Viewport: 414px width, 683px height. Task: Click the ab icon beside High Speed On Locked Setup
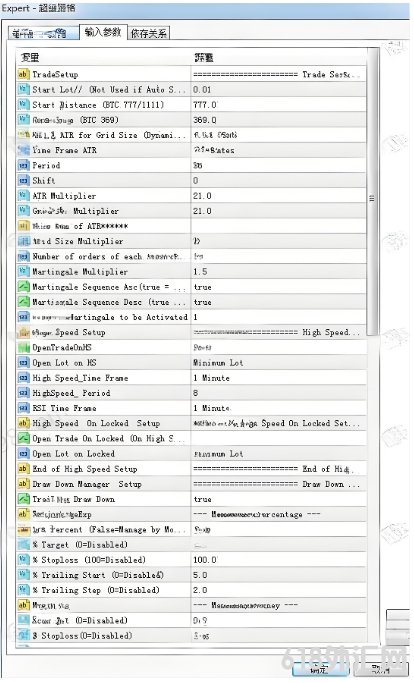tap(23, 423)
